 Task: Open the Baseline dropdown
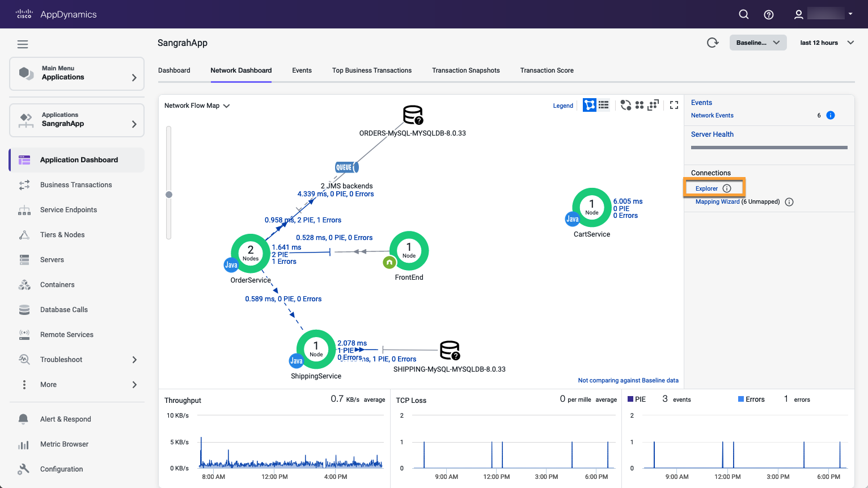(758, 43)
